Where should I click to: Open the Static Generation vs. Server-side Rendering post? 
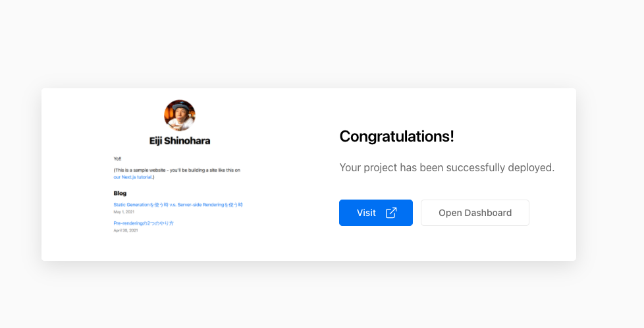pos(178,205)
